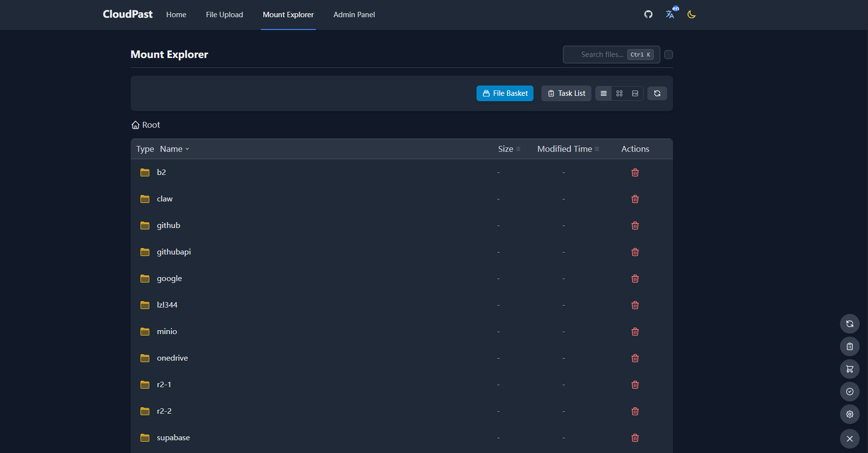Delete the supabase folder
Screen dimensions: 868x453
click(x=635, y=438)
